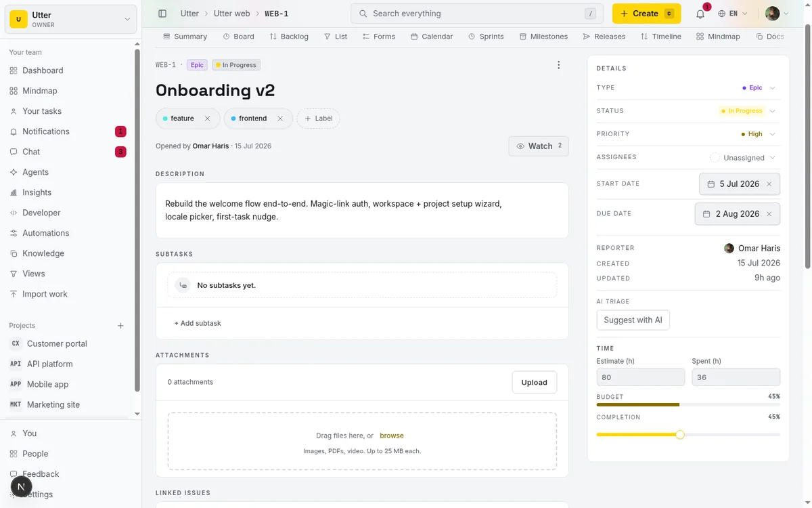
Task: Click the browse files link
Action: click(392, 436)
